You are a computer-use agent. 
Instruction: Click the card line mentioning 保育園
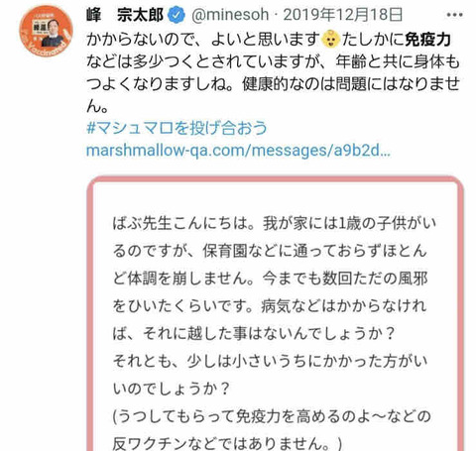pos(270,251)
